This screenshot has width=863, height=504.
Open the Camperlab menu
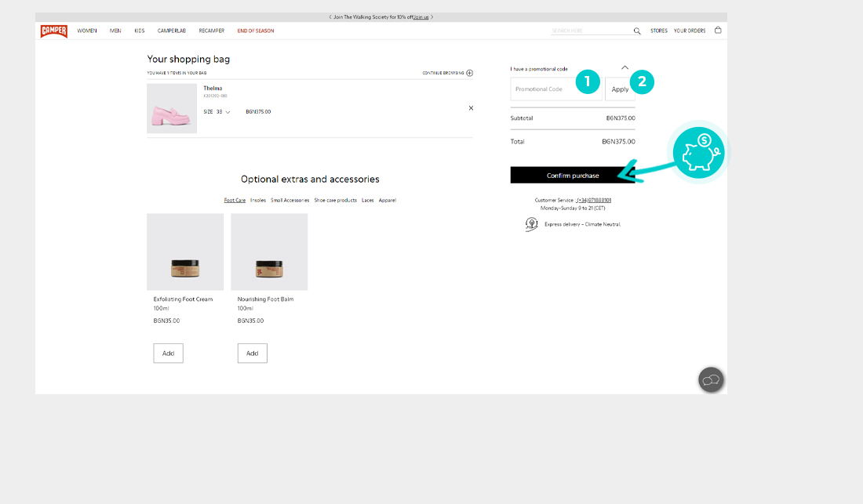(172, 31)
